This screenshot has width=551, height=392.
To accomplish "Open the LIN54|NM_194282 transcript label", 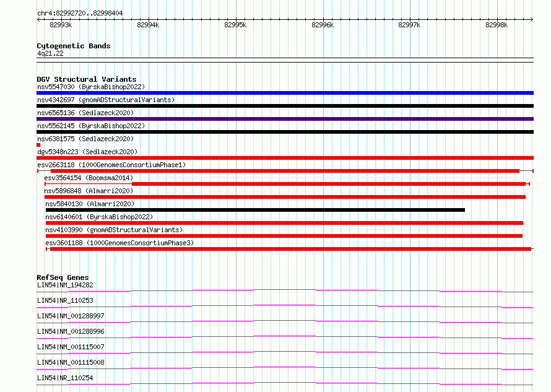I will click(65, 285).
